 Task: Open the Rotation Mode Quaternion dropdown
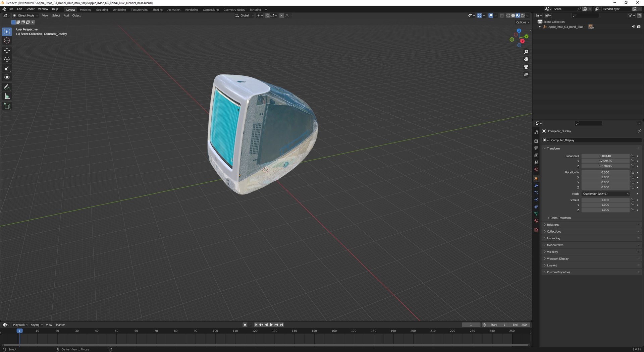point(606,194)
